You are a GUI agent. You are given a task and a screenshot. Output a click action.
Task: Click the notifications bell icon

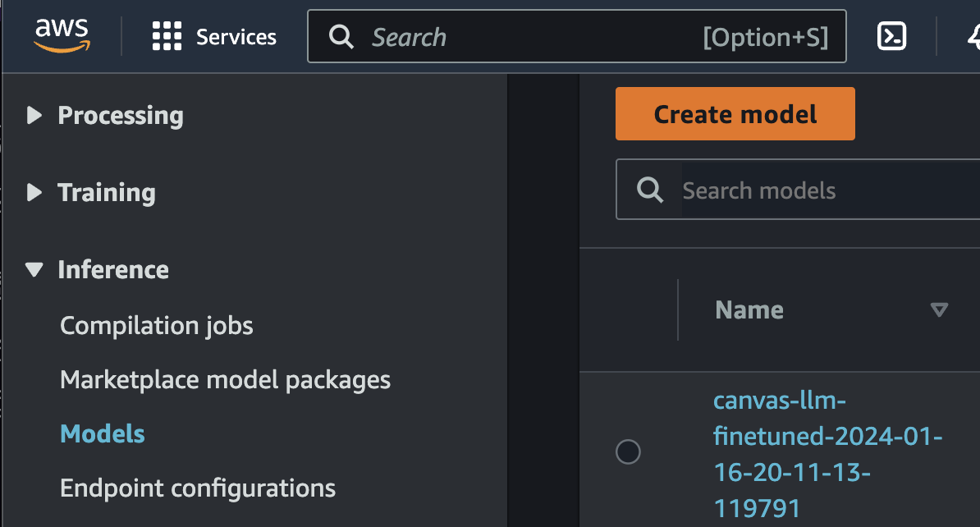coord(973,36)
